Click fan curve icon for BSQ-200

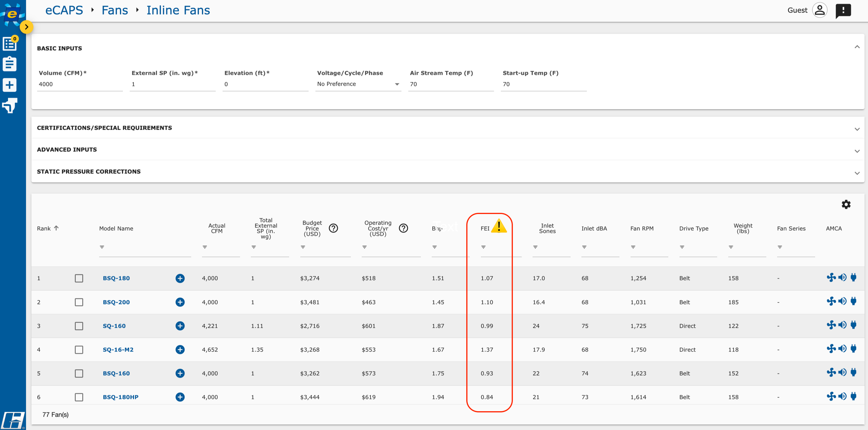click(x=831, y=301)
